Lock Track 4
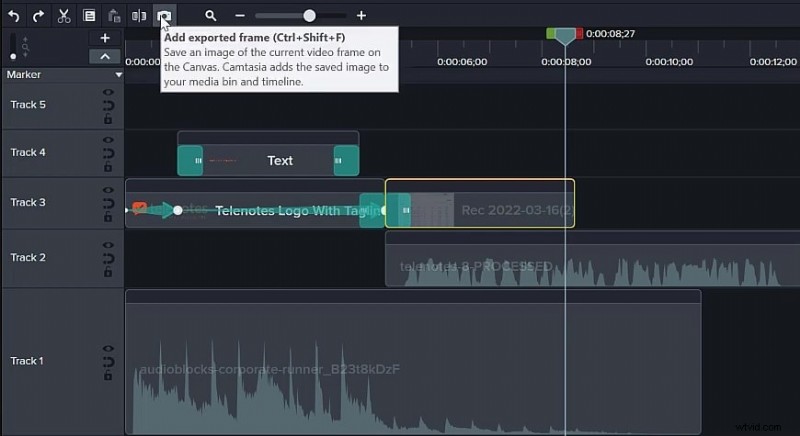800x436 pixels. click(x=108, y=167)
